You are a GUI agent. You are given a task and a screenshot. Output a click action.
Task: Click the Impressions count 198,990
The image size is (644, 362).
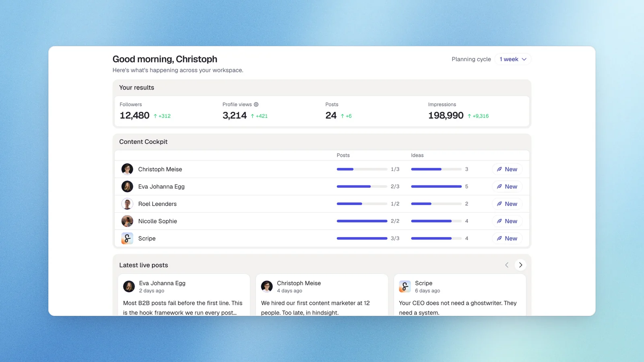click(446, 115)
